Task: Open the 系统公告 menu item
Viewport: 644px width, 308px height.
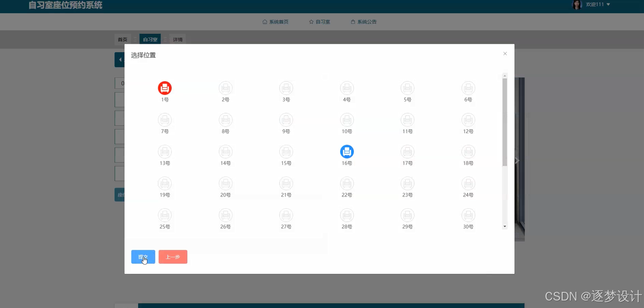Action: 363,21
